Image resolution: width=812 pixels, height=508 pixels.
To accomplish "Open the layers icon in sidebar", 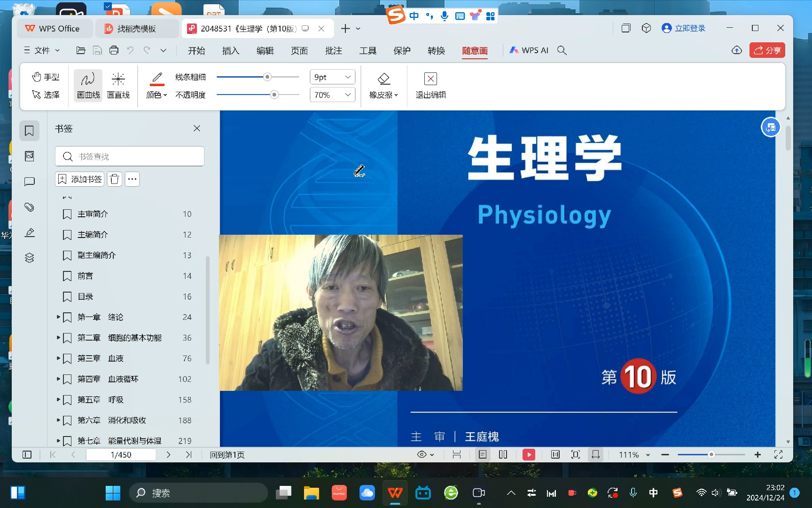I will point(29,258).
